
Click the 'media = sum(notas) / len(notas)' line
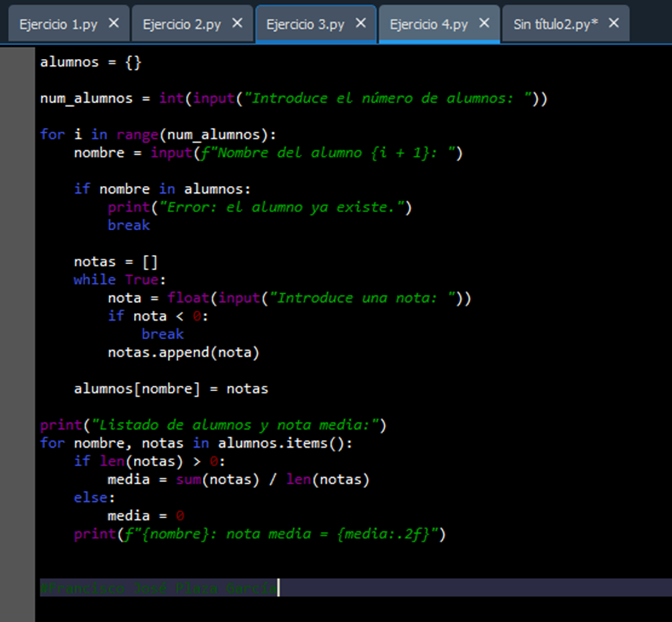point(238,479)
